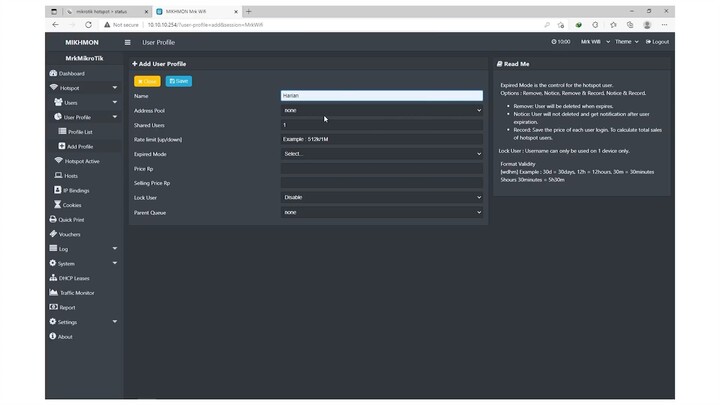
Task: Click the Hosts laptop icon
Action: (x=58, y=175)
